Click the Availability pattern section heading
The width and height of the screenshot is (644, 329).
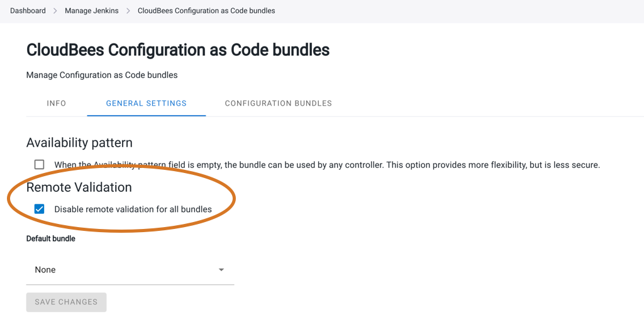(79, 143)
